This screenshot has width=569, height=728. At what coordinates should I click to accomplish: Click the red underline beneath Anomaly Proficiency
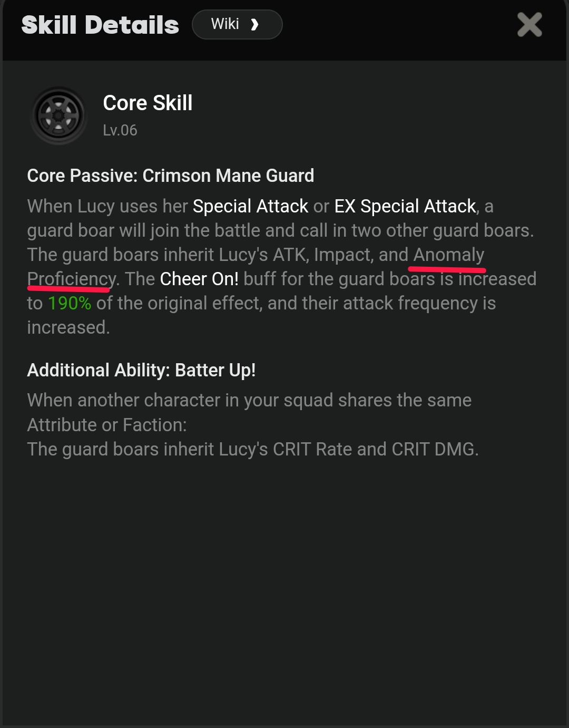[447, 268]
